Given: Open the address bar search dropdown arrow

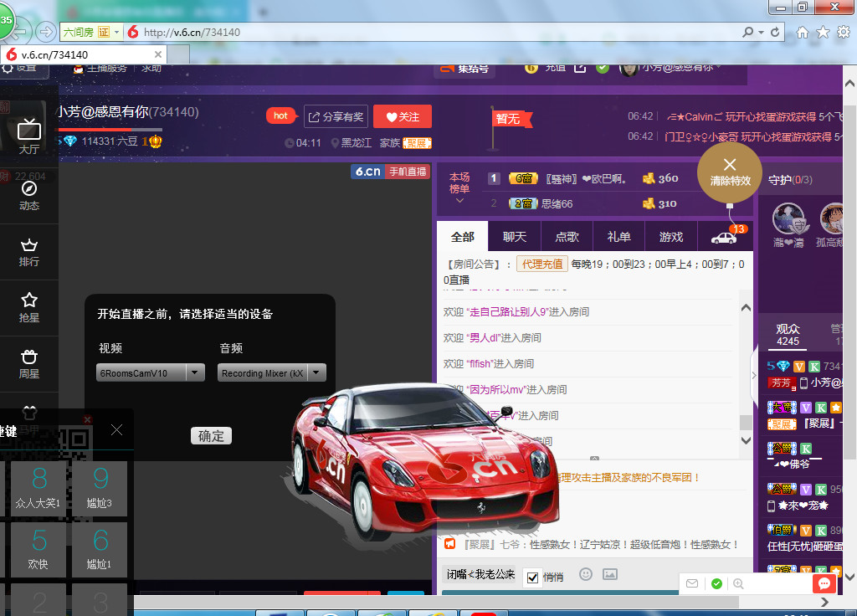Looking at the screenshot, I should point(761,33).
